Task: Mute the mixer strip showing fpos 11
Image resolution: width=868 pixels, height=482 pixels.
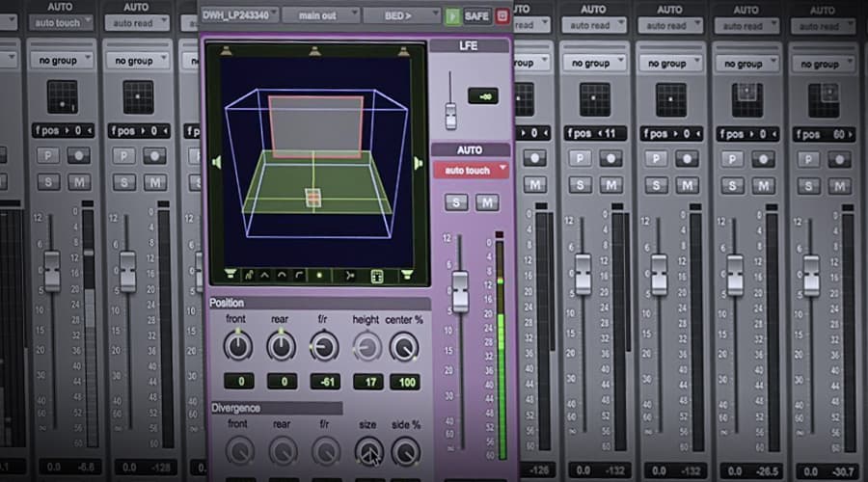Action: click(x=611, y=185)
